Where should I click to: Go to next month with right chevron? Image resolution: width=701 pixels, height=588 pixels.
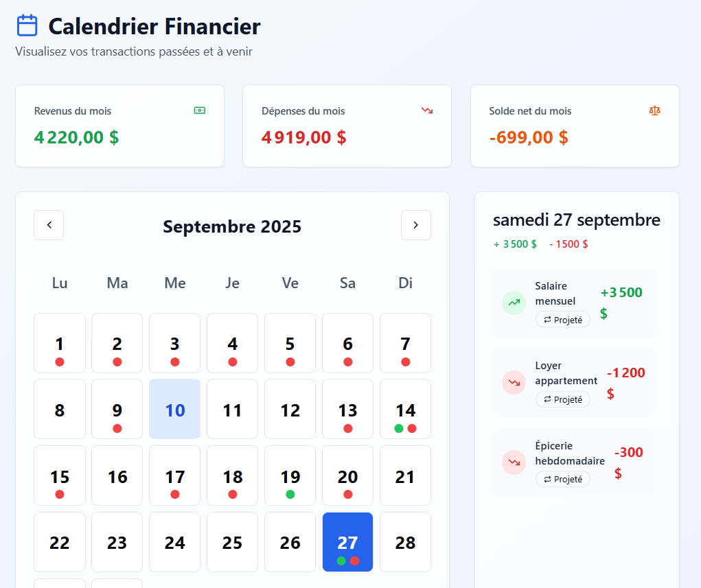415,225
